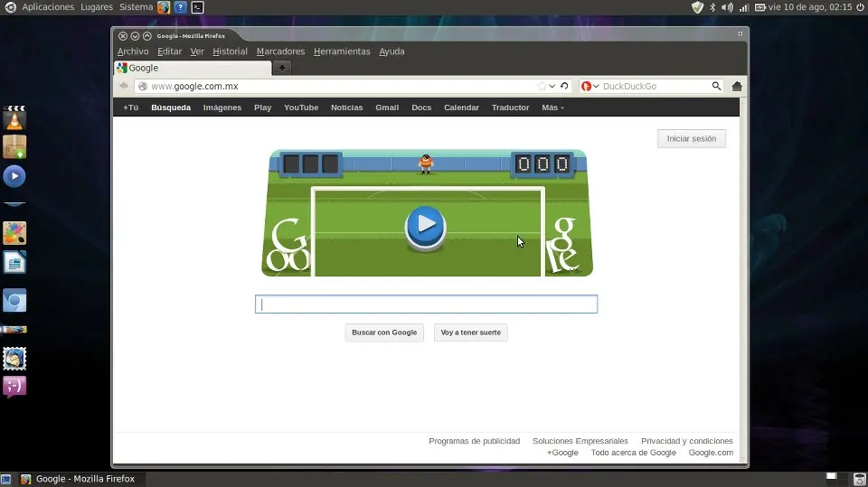Click the Google search text field
Viewport: 868px width, 487px height.
426,304
